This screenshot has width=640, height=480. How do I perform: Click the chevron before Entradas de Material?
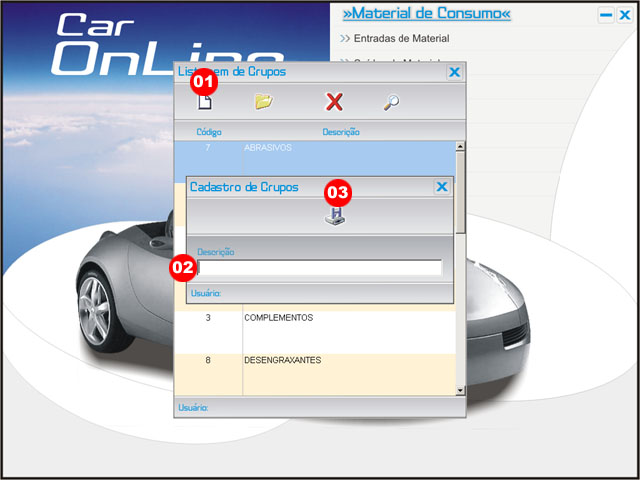coord(344,39)
